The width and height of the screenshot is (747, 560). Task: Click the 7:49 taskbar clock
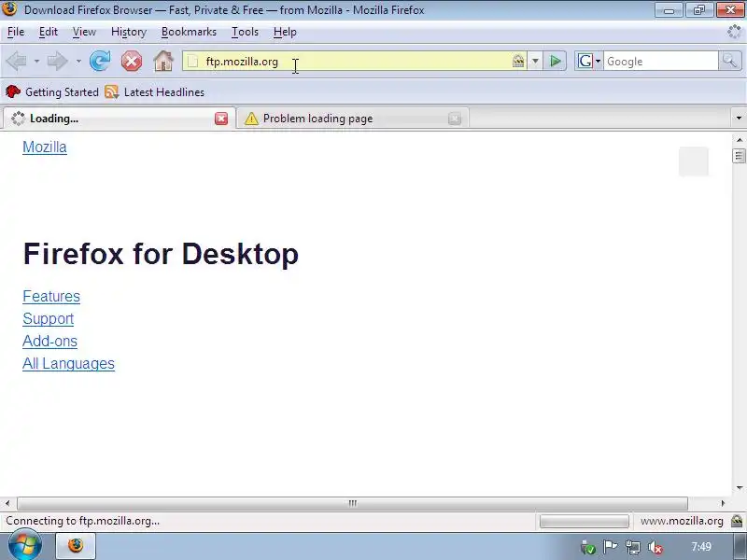[x=701, y=547]
